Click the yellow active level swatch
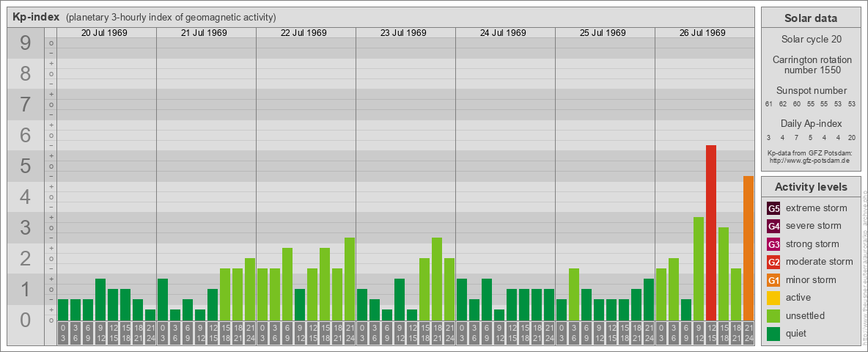The image size is (868, 352). click(773, 298)
